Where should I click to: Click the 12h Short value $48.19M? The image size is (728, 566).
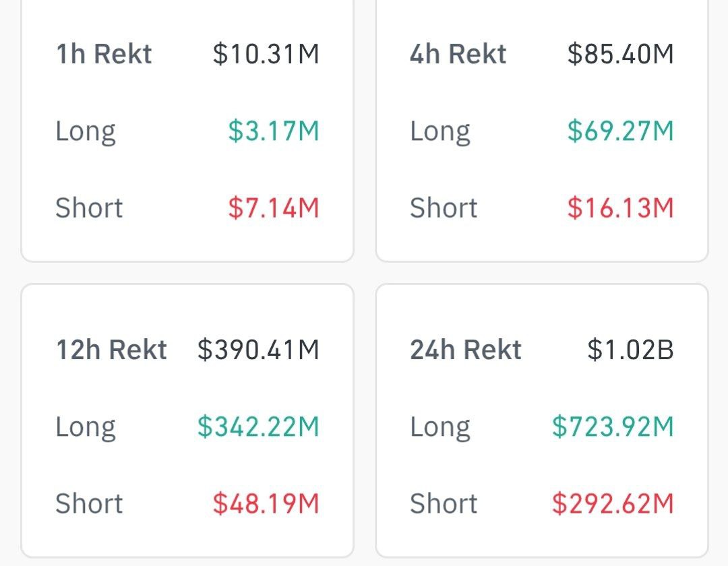coord(266,503)
